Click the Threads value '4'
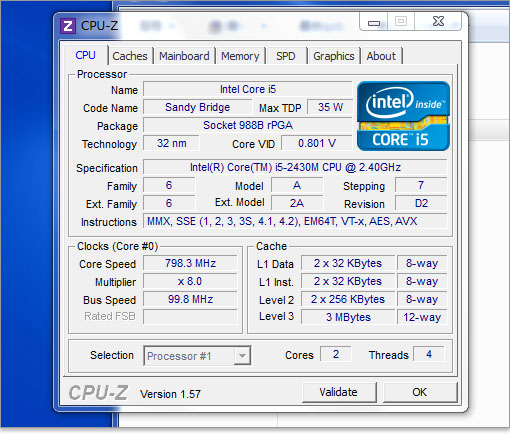 [x=429, y=354]
